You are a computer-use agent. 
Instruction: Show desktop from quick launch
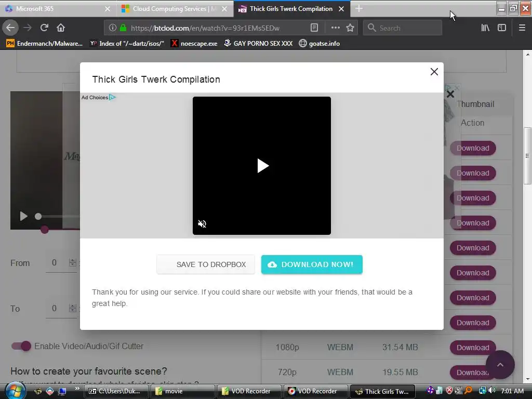62,391
